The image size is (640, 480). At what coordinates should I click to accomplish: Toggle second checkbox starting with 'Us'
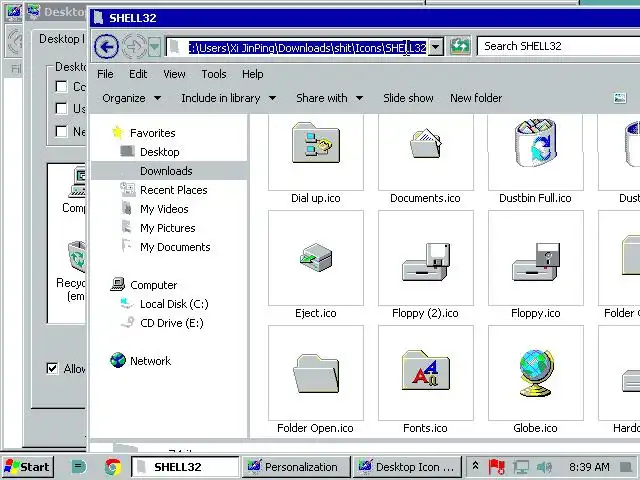61,109
